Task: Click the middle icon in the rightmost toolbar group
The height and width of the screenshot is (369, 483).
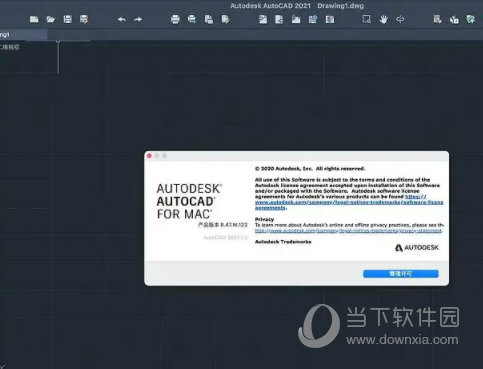Action: (x=454, y=20)
